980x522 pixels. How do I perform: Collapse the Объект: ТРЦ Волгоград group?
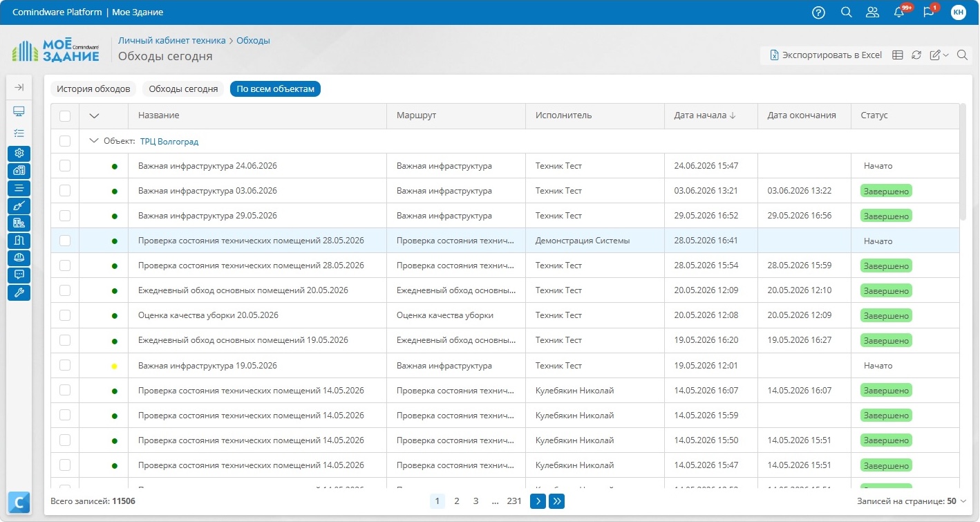[x=95, y=141]
